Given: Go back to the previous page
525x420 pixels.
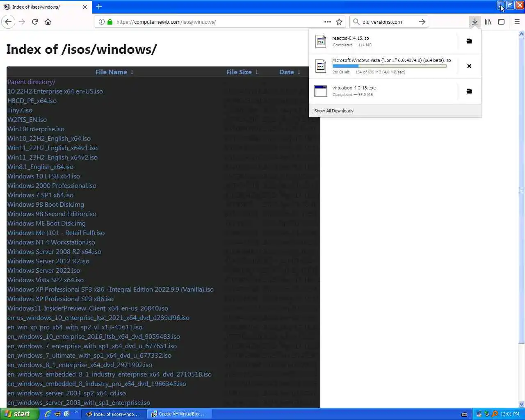Looking at the screenshot, I should pyautogui.click(x=8, y=22).
